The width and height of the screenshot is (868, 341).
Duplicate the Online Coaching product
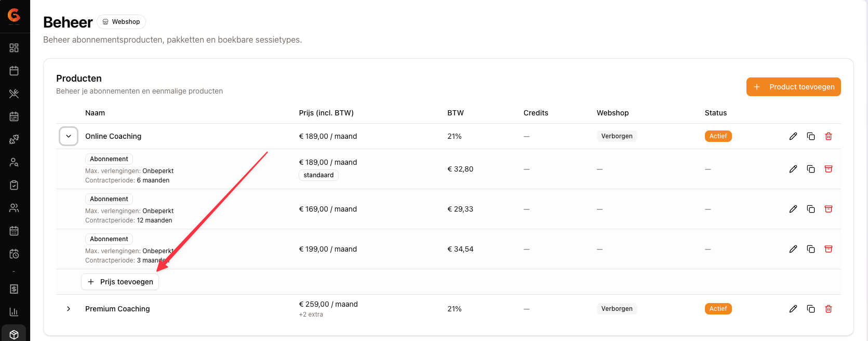pos(810,136)
